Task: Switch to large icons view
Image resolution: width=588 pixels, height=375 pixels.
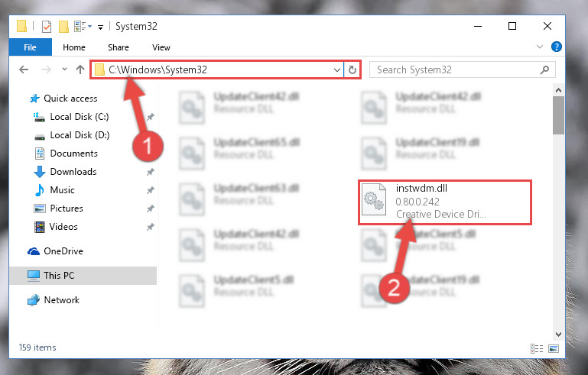Action: [554, 349]
